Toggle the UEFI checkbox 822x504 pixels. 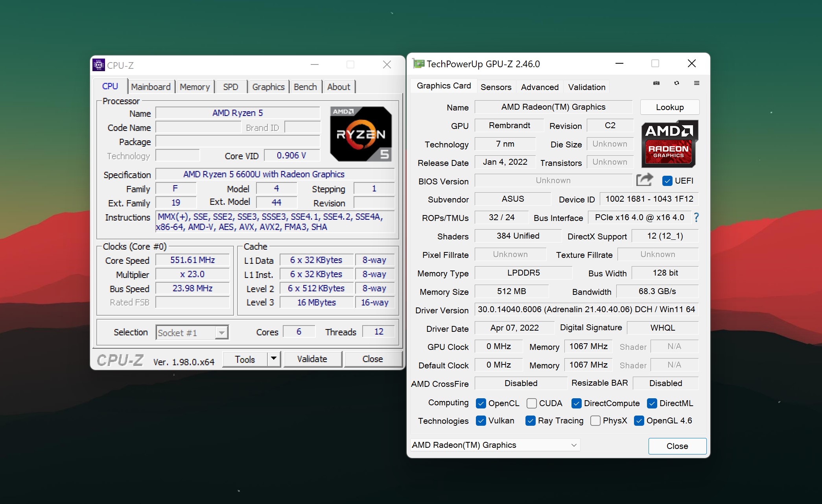point(667,181)
